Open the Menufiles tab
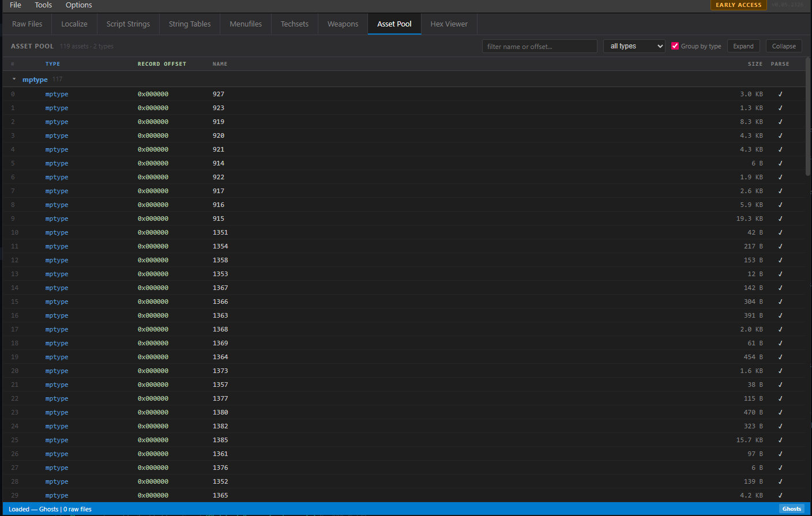Image resolution: width=812 pixels, height=516 pixels. pyautogui.click(x=246, y=24)
